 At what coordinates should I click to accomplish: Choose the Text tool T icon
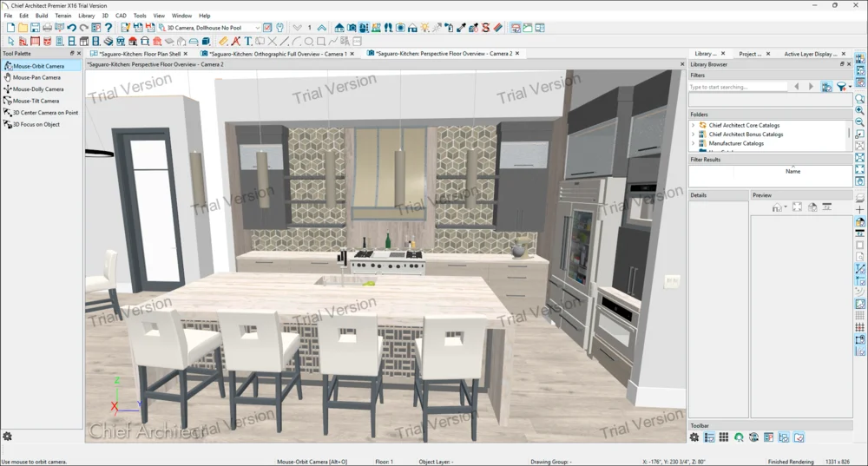coord(248,41)
